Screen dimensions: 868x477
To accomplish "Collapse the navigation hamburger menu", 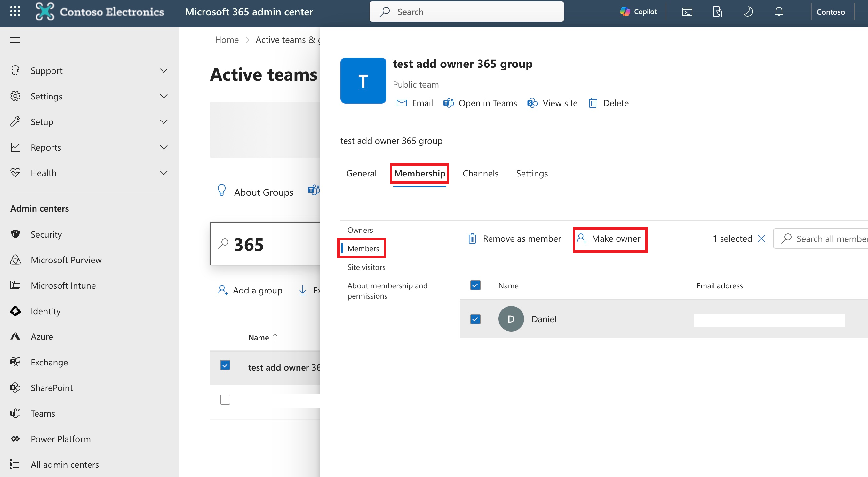I will click(15, 40).
